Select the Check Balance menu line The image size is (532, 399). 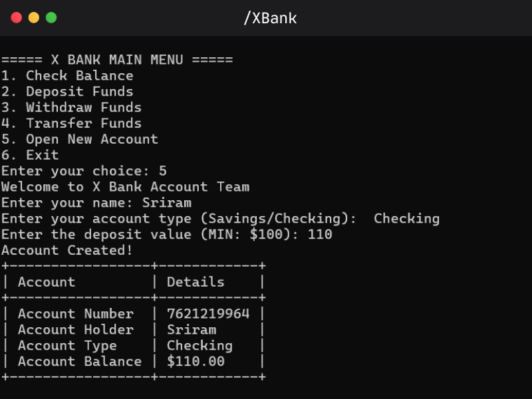pos(67,76)
